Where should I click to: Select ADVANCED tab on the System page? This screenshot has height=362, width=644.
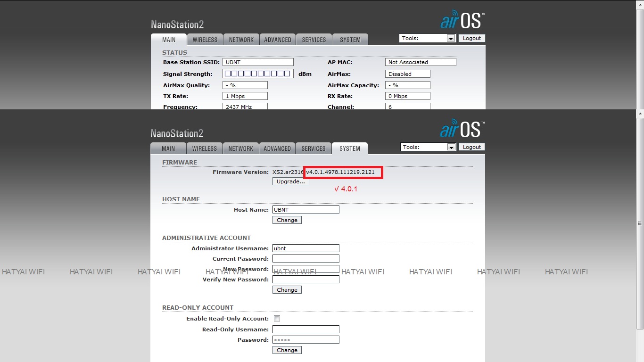(x=277, y=148)
